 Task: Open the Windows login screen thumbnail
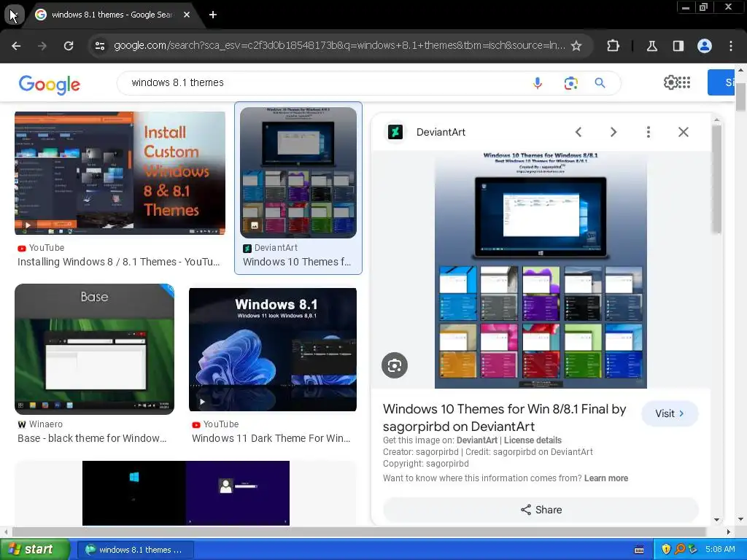pos(186,493)
